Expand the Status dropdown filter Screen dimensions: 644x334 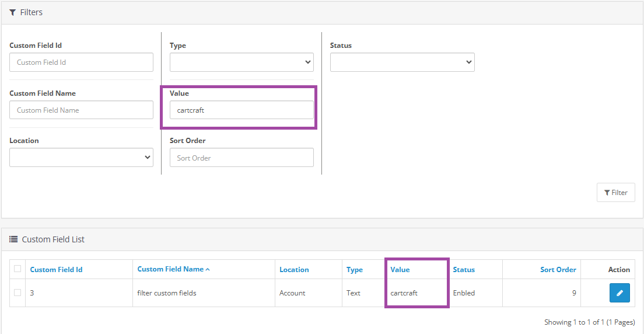point(402,62)
